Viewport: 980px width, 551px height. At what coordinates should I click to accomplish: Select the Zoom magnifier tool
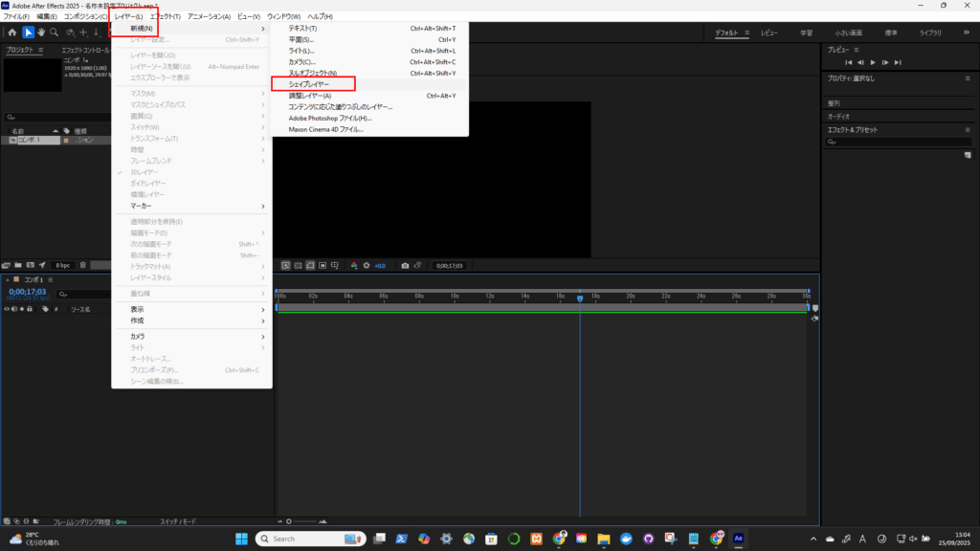(x=55, y=33)
